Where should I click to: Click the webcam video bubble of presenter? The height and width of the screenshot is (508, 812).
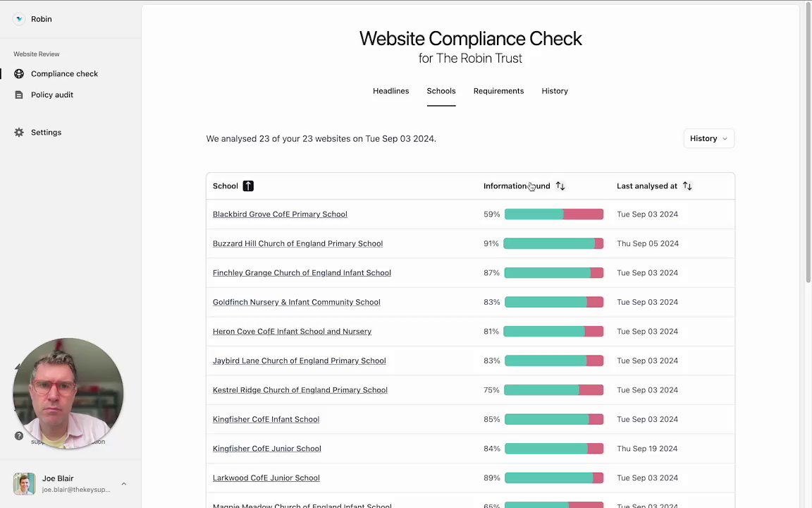(x=68, y=394)
